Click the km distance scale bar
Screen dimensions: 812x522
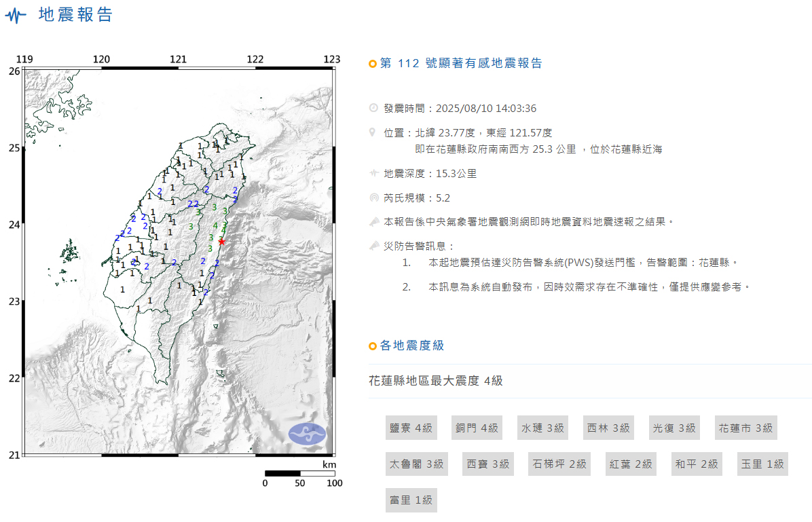pos(299,473)
